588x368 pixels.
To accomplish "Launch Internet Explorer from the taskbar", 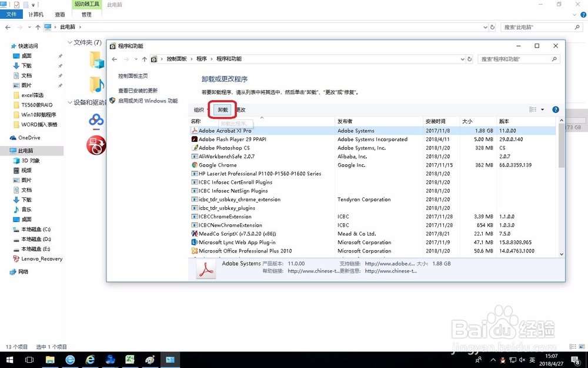I will click(x=90, y=360).
